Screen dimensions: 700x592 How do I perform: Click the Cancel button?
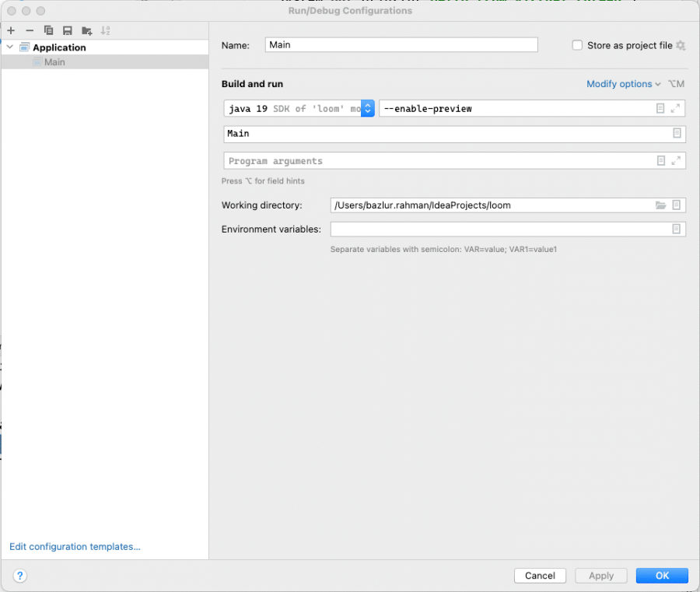[x=541, y=576]
